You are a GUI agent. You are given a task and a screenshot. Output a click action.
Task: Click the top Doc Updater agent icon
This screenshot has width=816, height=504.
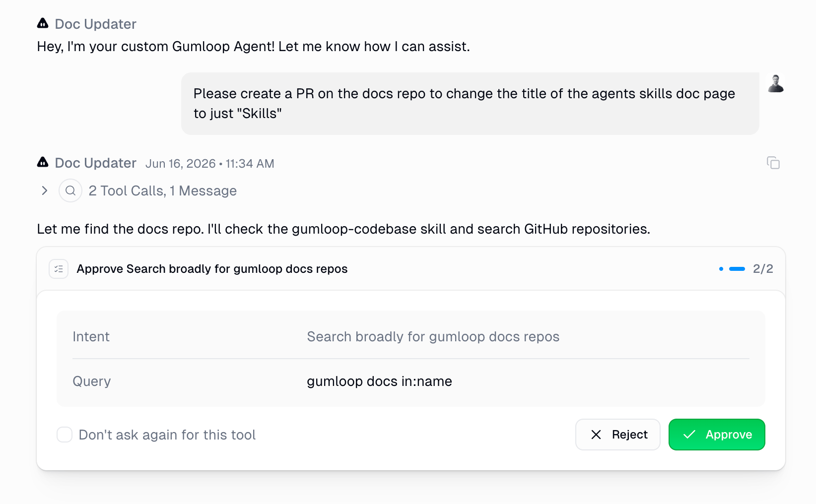tap(43, 23)
